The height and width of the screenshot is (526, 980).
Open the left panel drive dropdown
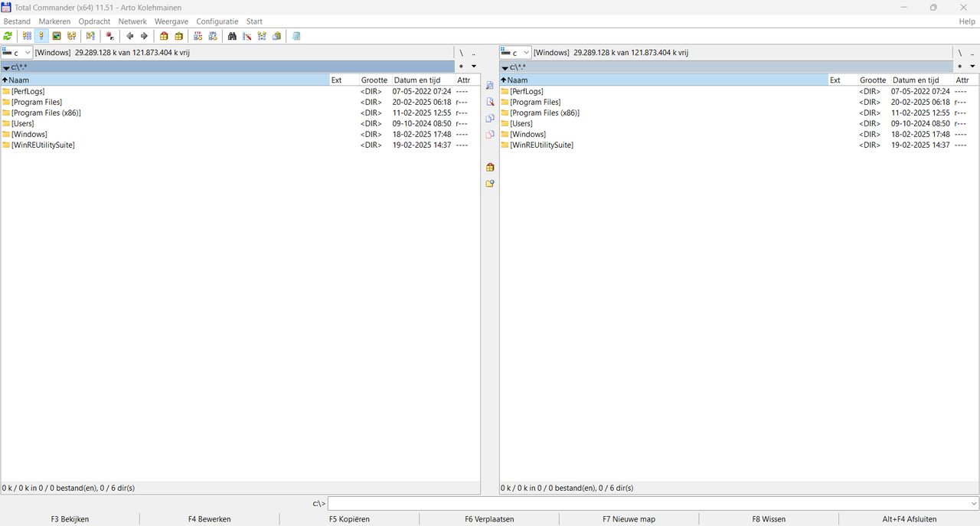17,53
